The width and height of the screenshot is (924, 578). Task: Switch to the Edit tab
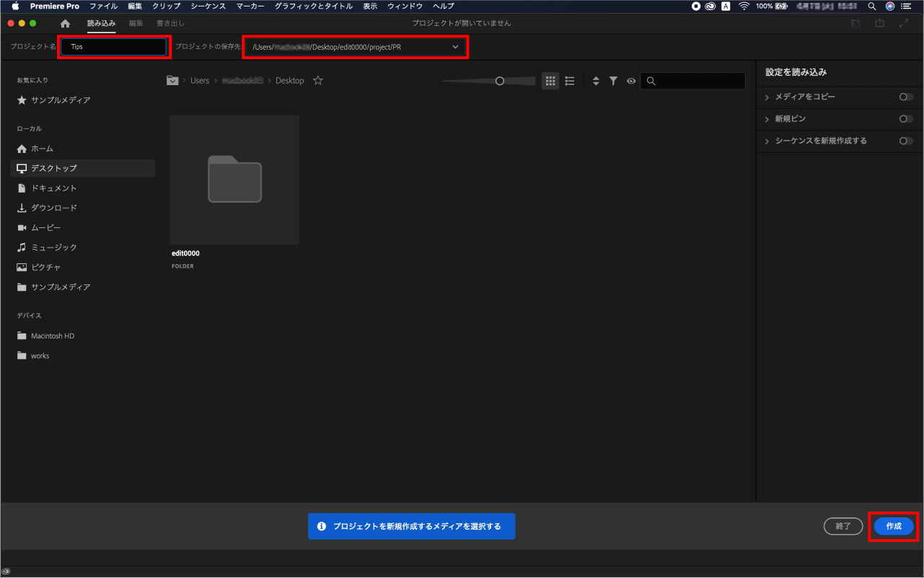(136, 23)
